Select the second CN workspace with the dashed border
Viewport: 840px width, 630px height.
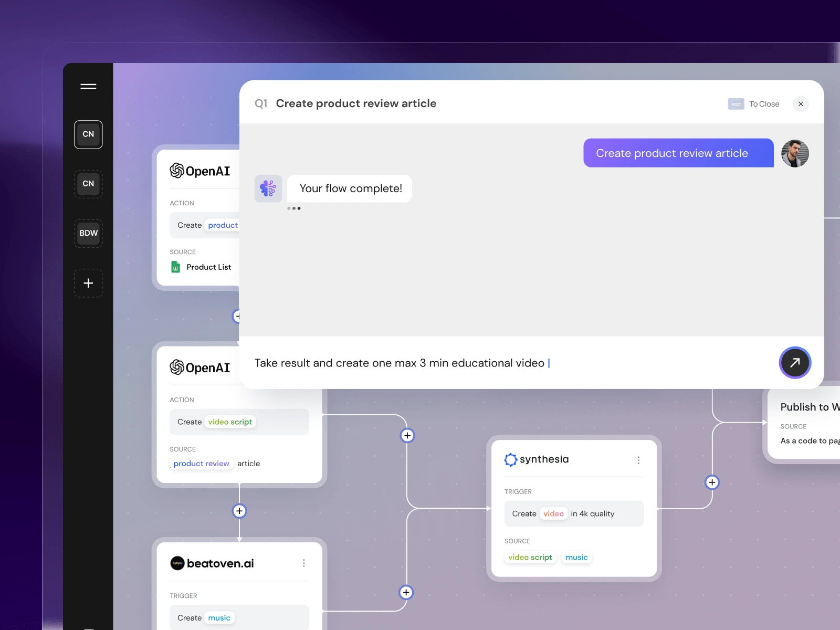(88, 184)
